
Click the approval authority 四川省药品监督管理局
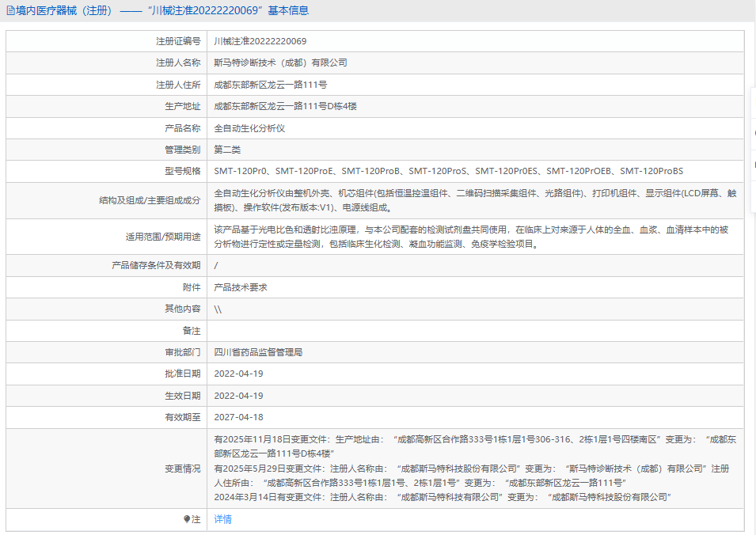258,352
